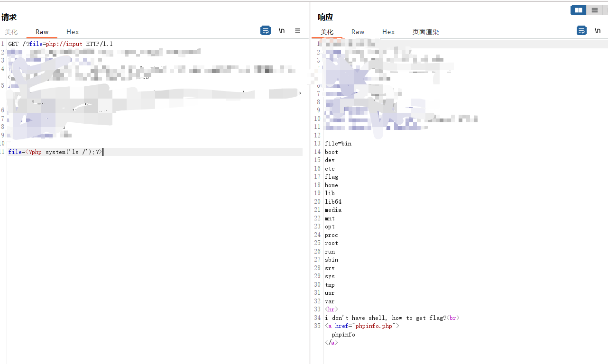Open the 页面渲染 tab in response
Viewport: 608px width, 364px height.
425,32
